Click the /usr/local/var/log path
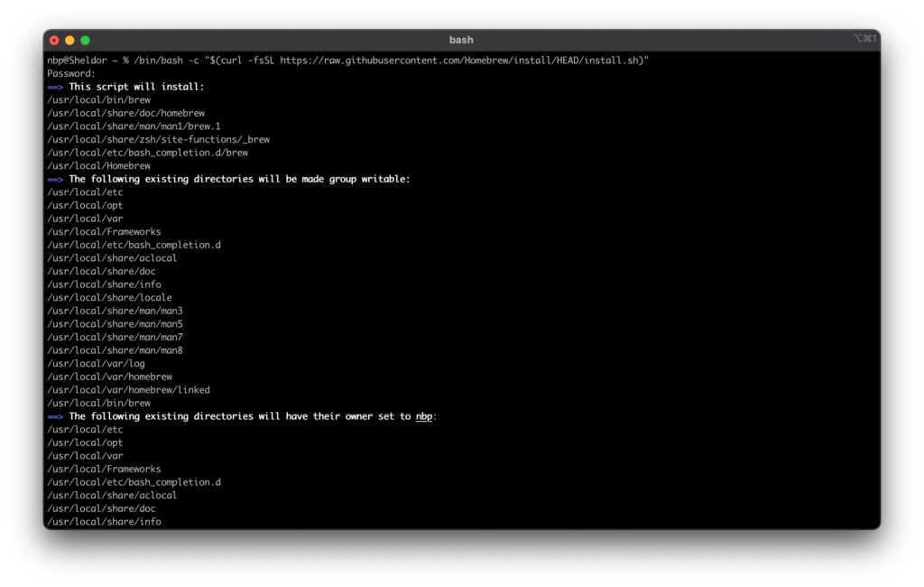This screenshot has width=924, height=587. (96, 363)
